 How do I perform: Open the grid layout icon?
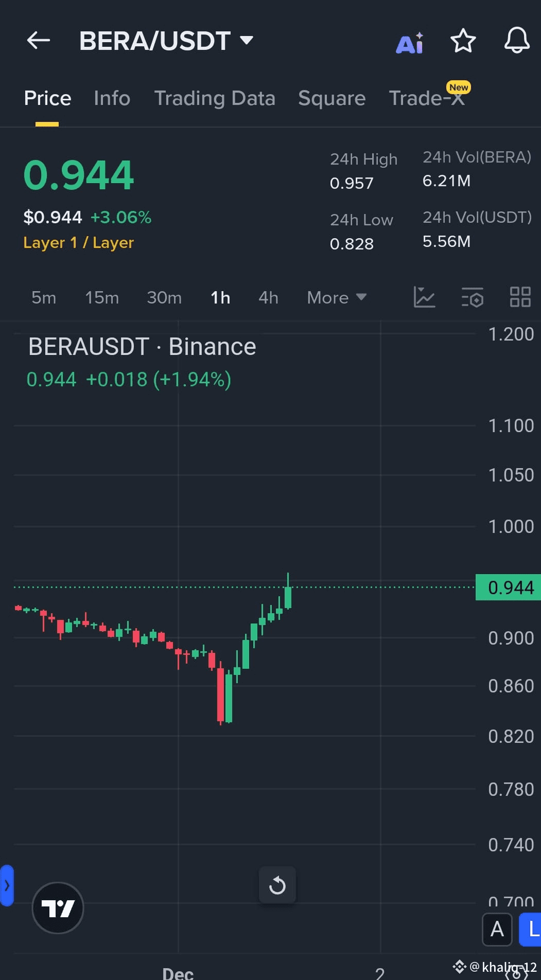click(x=520, y=297)
